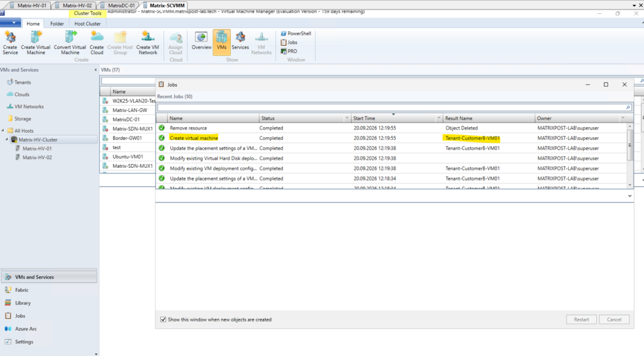
Task: Expand the job details pane chevron
Action: tap(630, 196)
